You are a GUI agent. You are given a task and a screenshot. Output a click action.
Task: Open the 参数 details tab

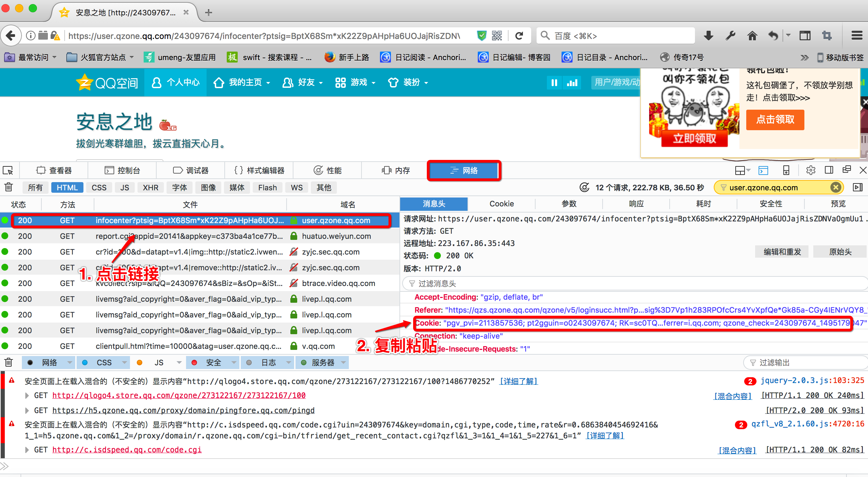click(569, 204)
